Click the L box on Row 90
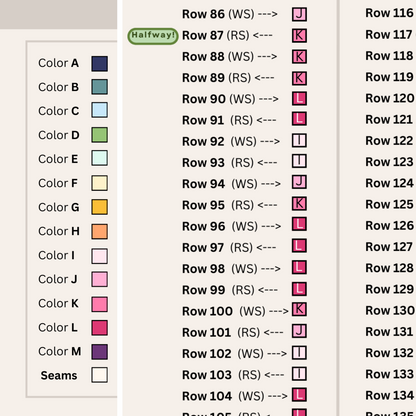The height and width of the screenshot is (416, 416). (x=299, y=99)
